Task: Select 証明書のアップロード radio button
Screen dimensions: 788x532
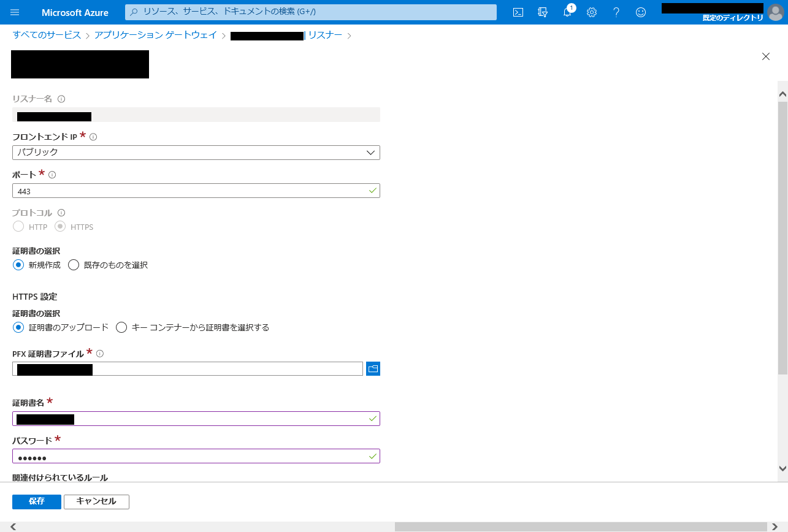Action: click(x=18, y=327)
